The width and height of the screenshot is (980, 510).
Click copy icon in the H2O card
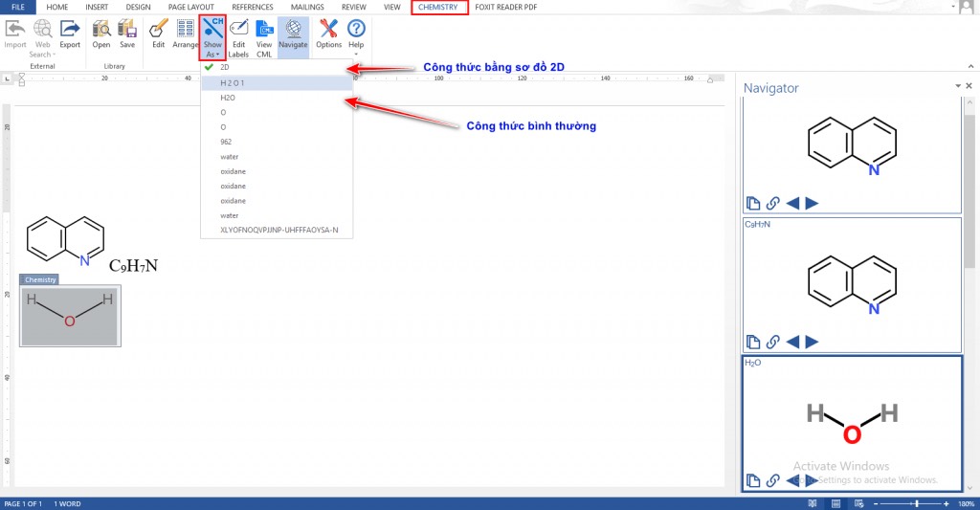coord(753,480)
